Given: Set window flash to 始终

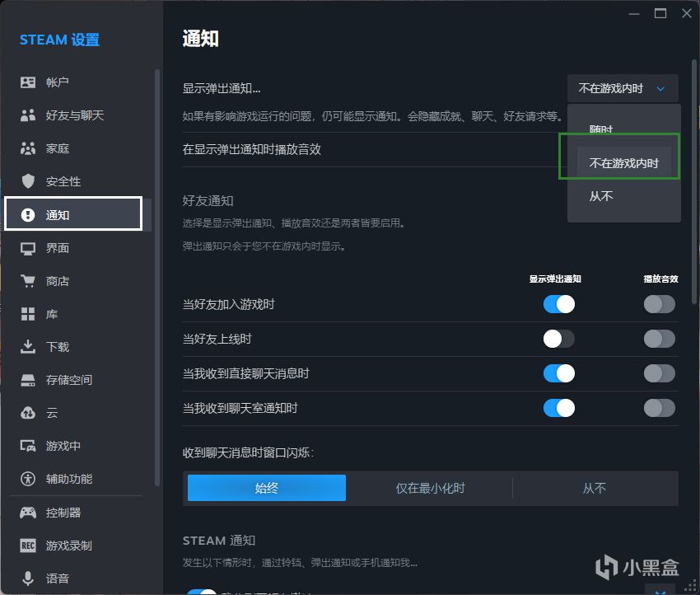Looking at the screenshot, I should click(x=267, y=488).
